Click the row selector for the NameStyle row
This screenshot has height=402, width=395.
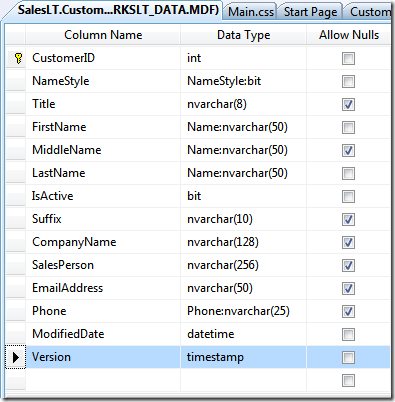[x=15, y=81]
